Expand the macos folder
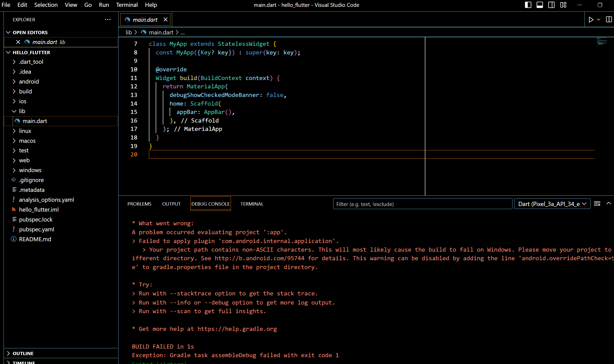 (61, 141)
